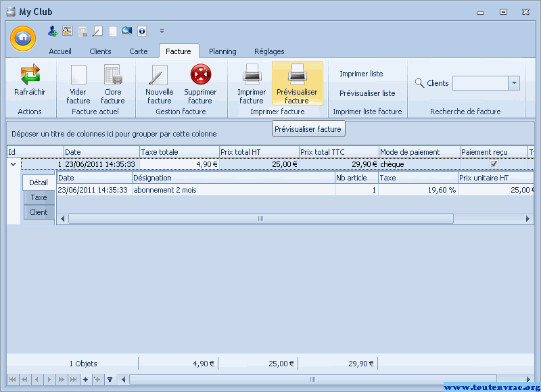The height and width of the screenshot is (392, 541).
Task: Click the '29,90 €' cell in invoice row 1
Action: (x=339, y=164)
